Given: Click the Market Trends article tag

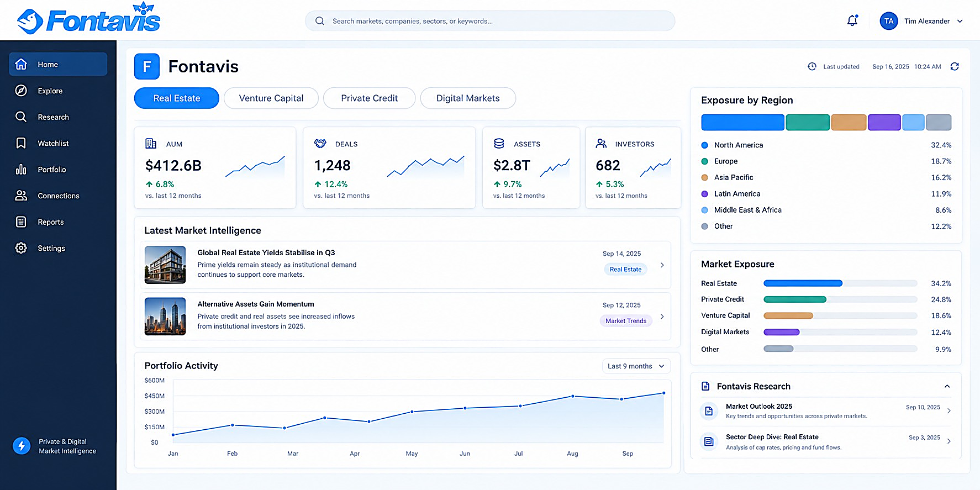Looking at the screenshot, I should tap(626, 320).
